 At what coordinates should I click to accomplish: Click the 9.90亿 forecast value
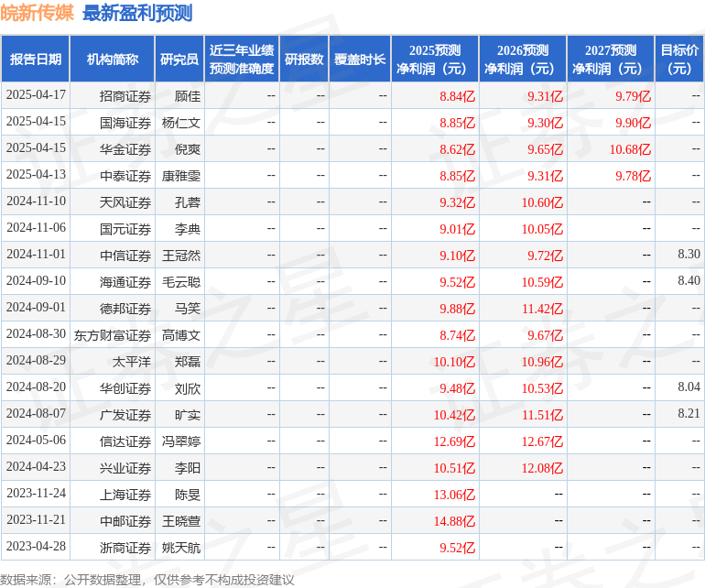(x=633, y=123)
